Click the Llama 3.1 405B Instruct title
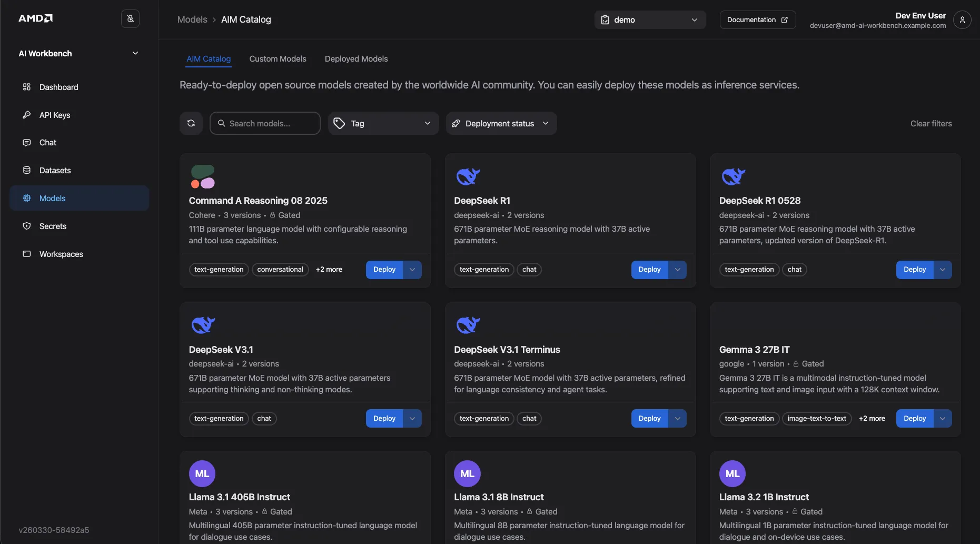 [240, 497]
